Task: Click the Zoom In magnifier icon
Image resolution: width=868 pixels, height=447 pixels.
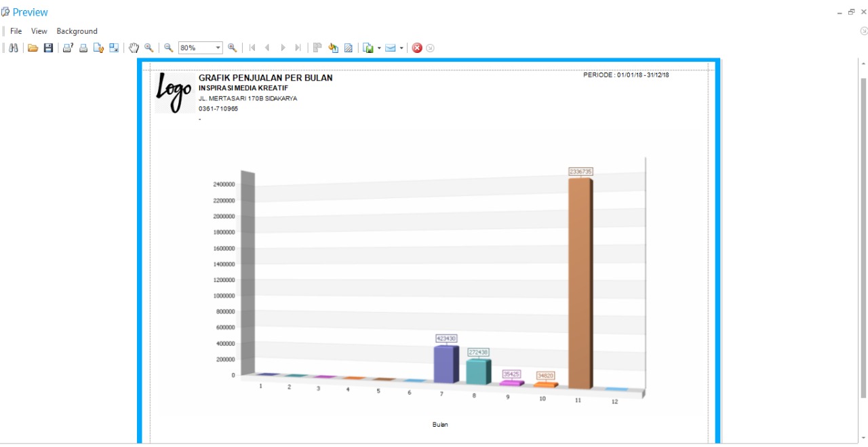Action: (233, 48)
